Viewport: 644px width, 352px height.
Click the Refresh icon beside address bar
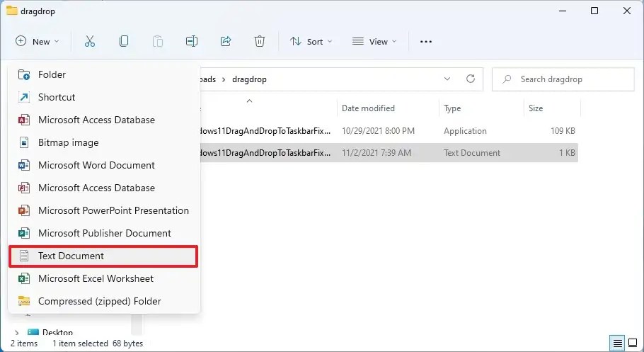471,79
